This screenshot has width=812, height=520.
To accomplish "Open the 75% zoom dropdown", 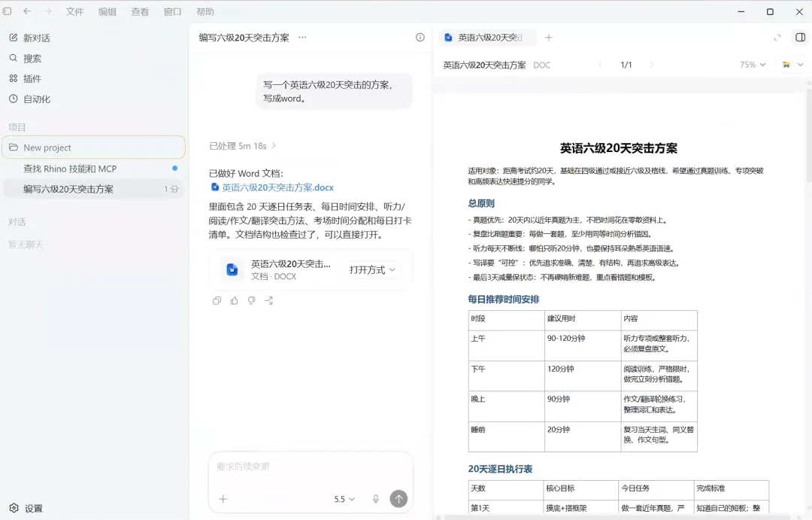I will (x=753, y=65).
